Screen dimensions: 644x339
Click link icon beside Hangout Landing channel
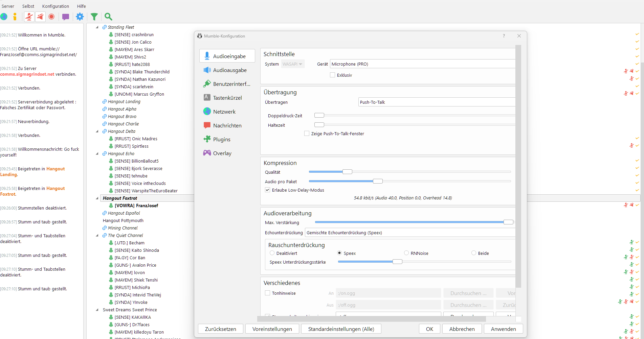(105, 101)
